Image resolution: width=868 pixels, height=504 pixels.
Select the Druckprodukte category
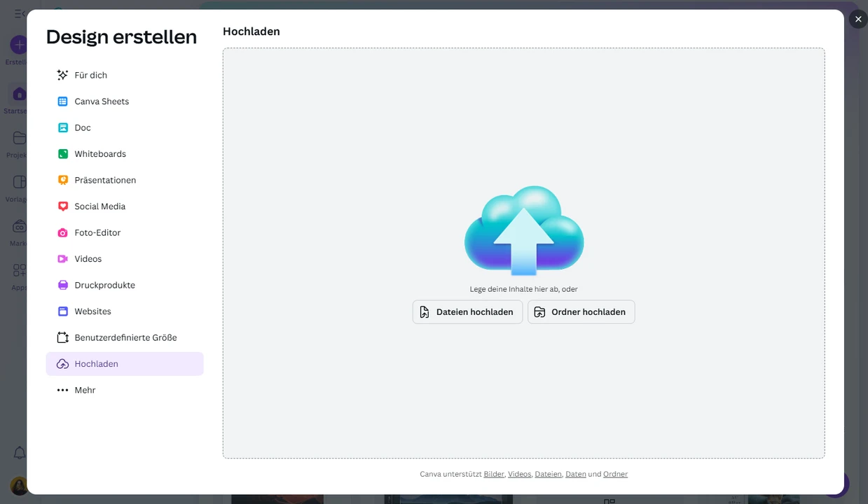[x=125, y=285]
